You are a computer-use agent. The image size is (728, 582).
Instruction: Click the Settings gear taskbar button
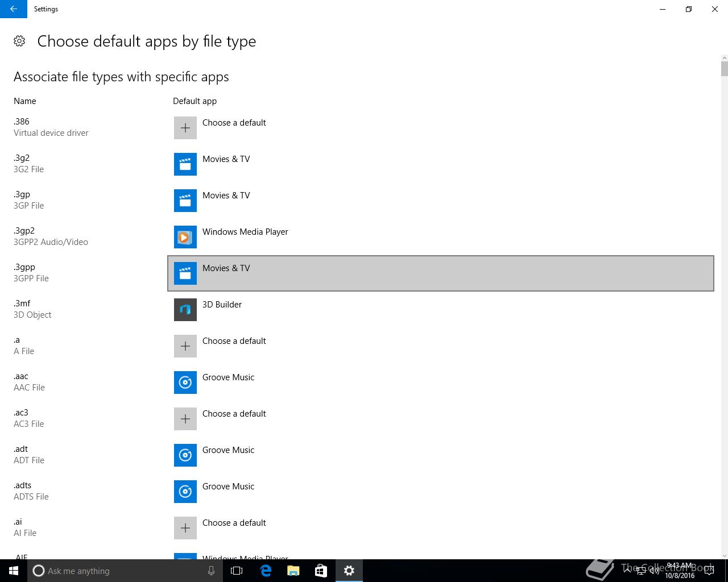click(x=349, y=571)
